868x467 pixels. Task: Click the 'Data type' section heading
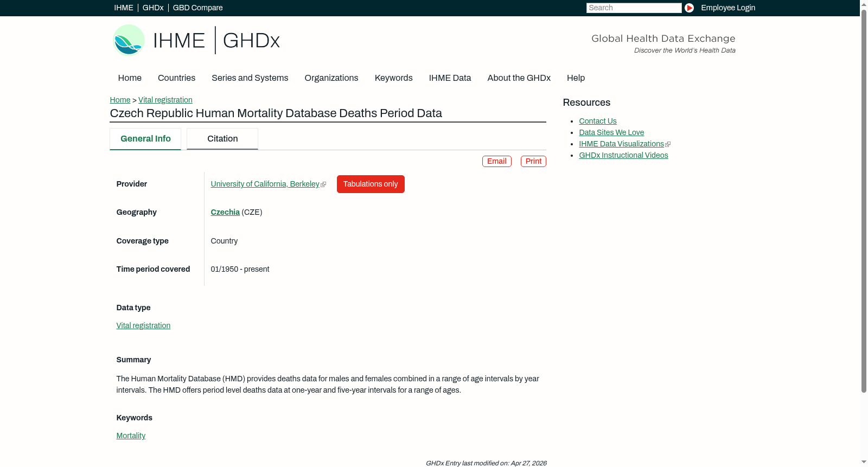click(x=133, y=308)
